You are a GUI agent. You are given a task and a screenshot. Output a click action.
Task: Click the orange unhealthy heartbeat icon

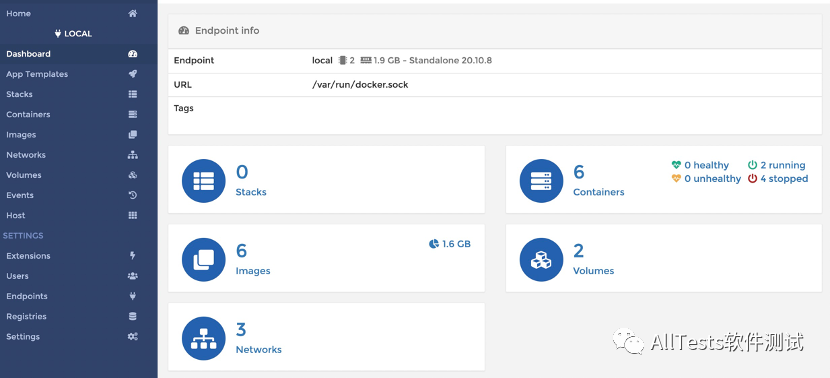[676, 179]
